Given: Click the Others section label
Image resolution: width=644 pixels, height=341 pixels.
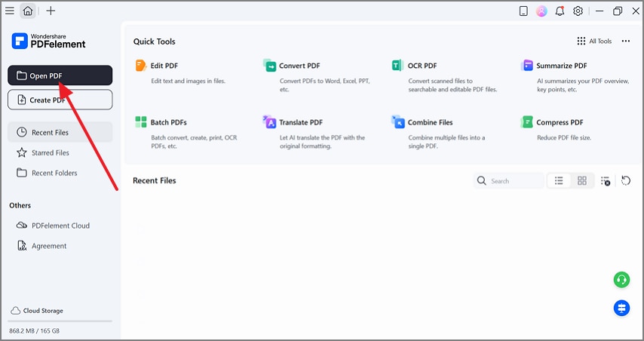Looking at the screenshot, I should [x=20, y=205].
